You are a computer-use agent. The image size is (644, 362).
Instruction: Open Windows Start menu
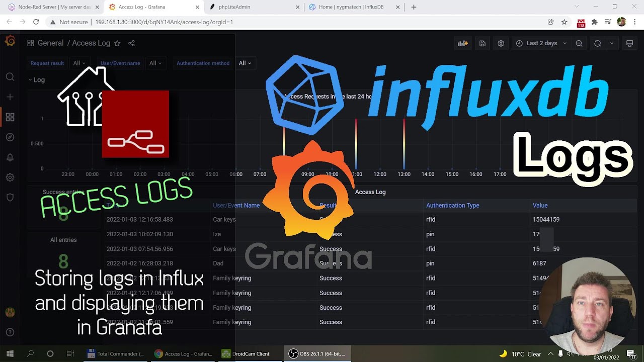pyautogui.click(x=10, y=353)
